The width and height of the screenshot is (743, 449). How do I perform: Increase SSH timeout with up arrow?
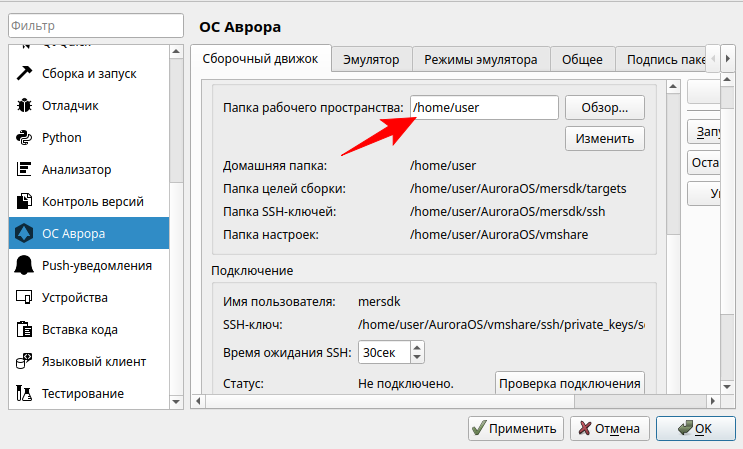pyautogui.click(x=417, y=347)
